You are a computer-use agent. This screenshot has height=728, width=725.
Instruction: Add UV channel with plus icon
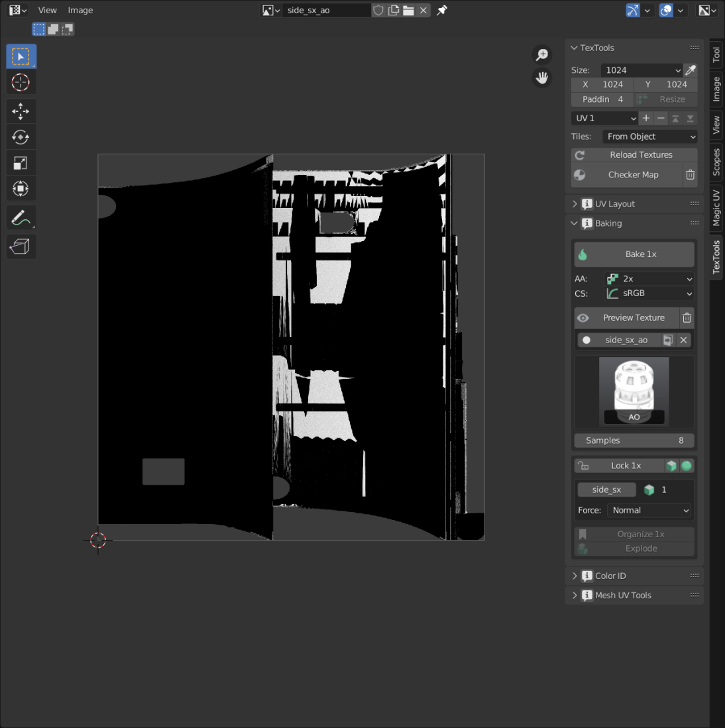646,119
